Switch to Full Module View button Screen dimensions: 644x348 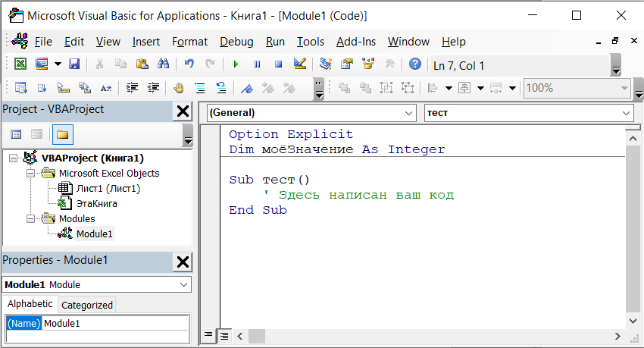point(224,337)
